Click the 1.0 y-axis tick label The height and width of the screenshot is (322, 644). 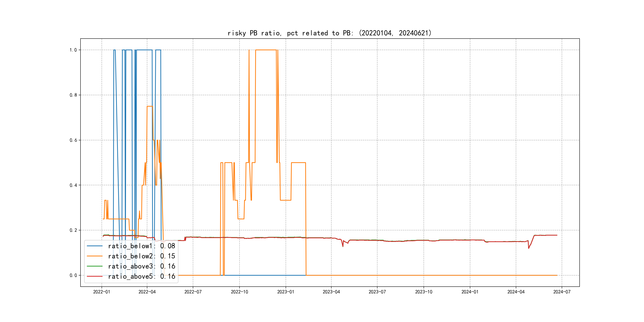tap(73, 50)
